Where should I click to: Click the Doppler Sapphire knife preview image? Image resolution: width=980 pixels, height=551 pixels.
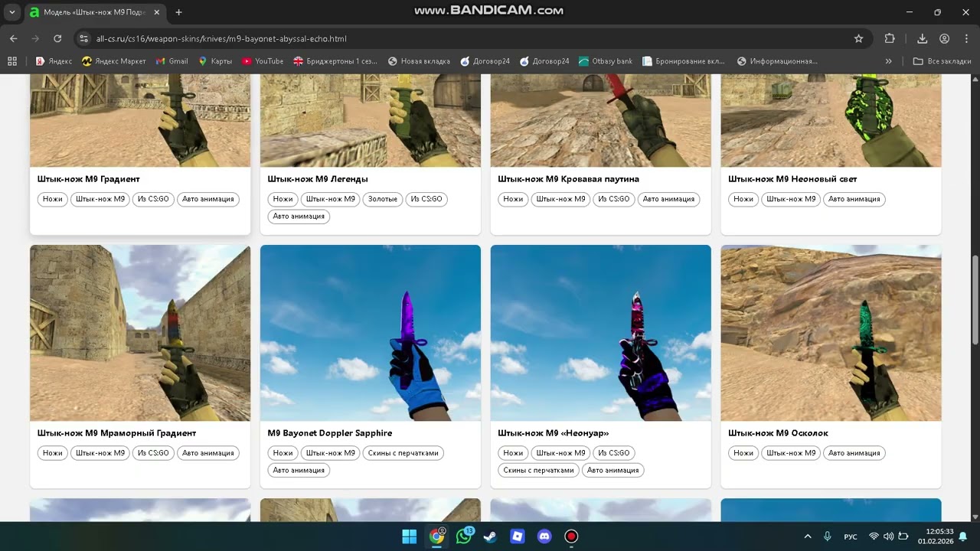(371, 333)
